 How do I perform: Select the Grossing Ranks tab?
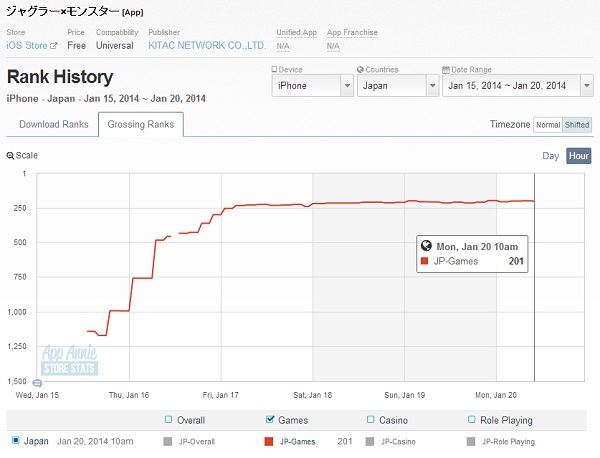pos(141,124)
